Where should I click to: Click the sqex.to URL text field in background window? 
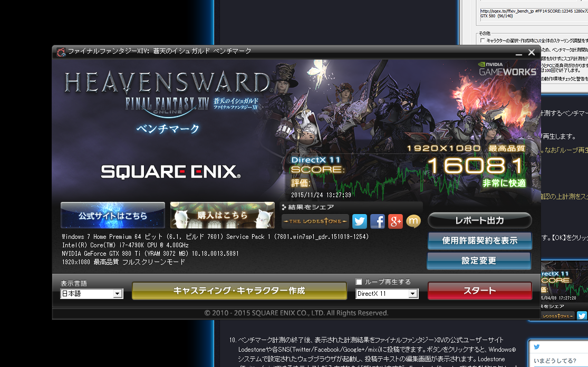point(534,14)
